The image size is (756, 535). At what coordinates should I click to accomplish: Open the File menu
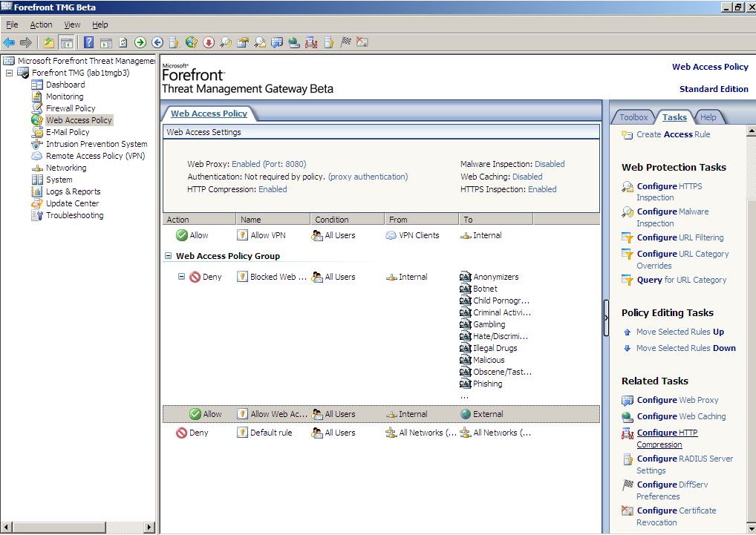pyautogui.click(x=12, y=24)
